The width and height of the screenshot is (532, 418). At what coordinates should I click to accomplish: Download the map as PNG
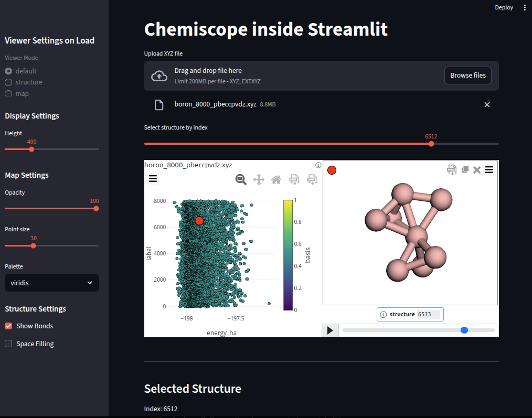tap(294, 179)
